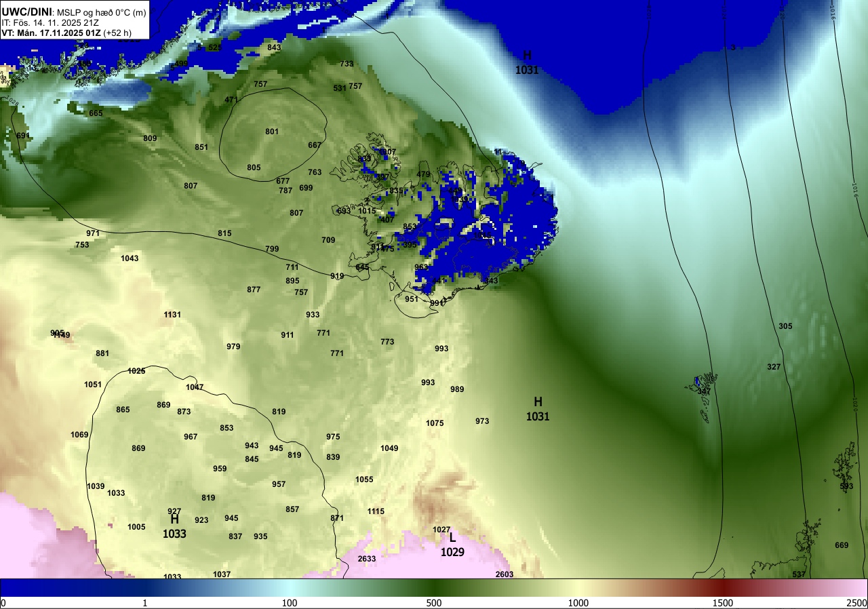The height and width of the screenshot is (609, 868).
Task: Click the H 1033 high-pressure label
Action: tap(174, 526)
